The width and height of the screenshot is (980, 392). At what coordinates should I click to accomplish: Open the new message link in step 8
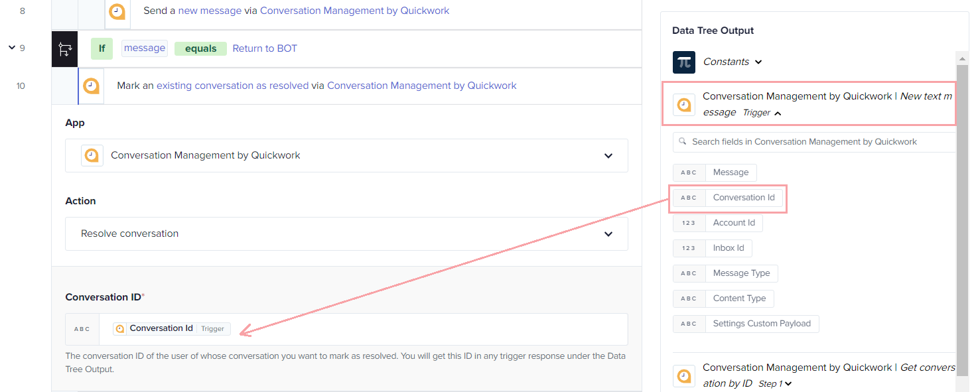[210, 11]
